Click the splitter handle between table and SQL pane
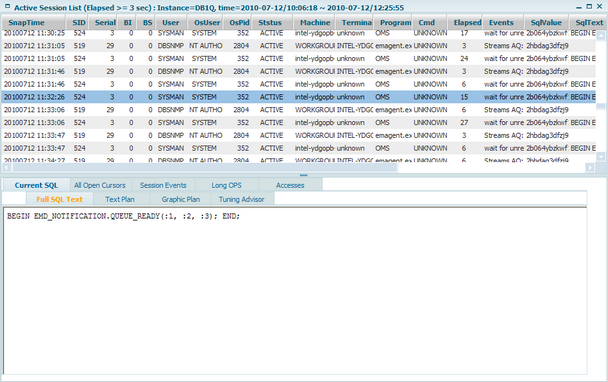The width and height of the screenshot is (608, 382). tap(304, 175)
